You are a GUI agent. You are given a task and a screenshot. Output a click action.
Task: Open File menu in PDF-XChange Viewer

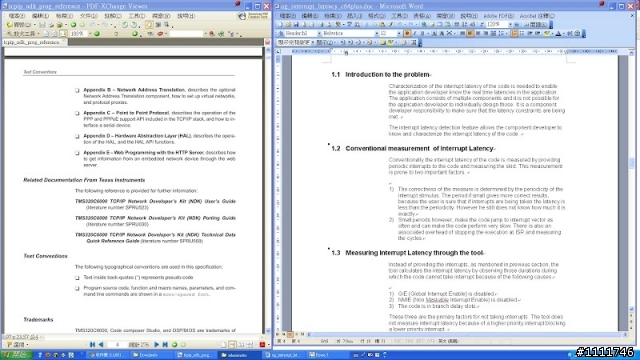pos(17,16)
